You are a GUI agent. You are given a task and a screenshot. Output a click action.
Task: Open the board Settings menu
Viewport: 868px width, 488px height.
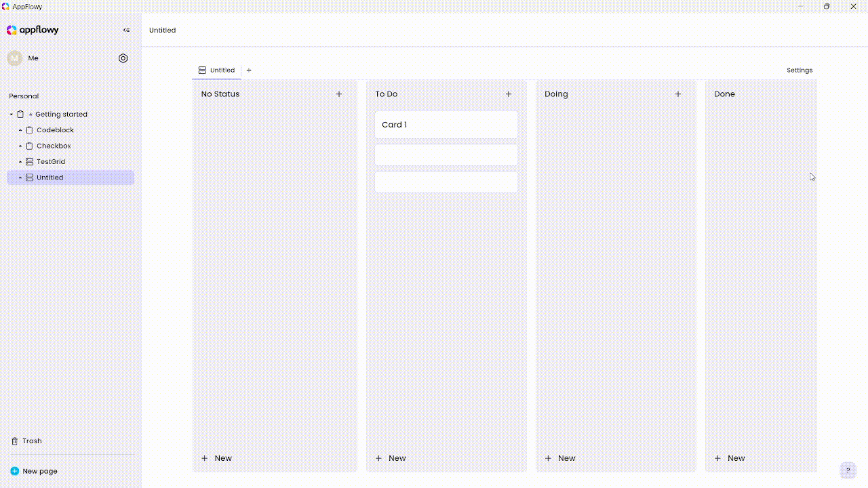(799, 70)
